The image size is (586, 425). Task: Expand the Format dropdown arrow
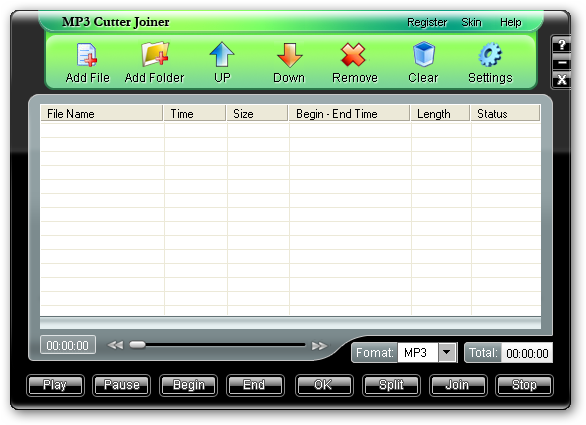[x=447, y=352]
